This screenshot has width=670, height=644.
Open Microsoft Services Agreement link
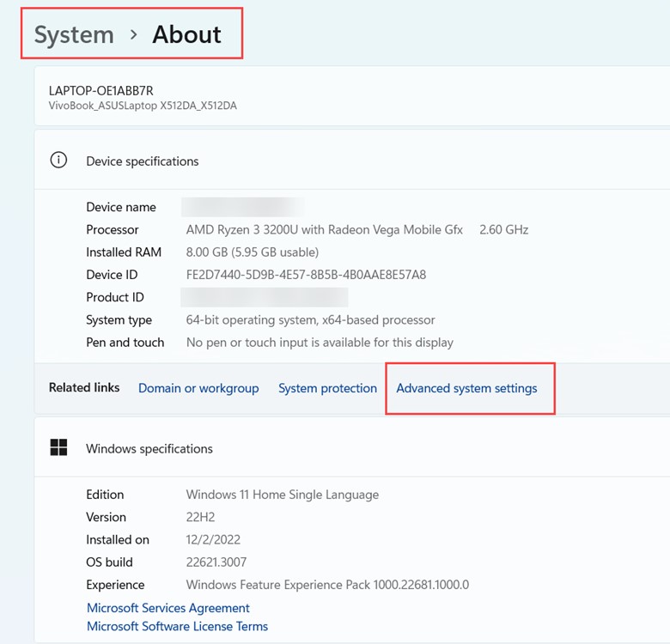(168, 608)
